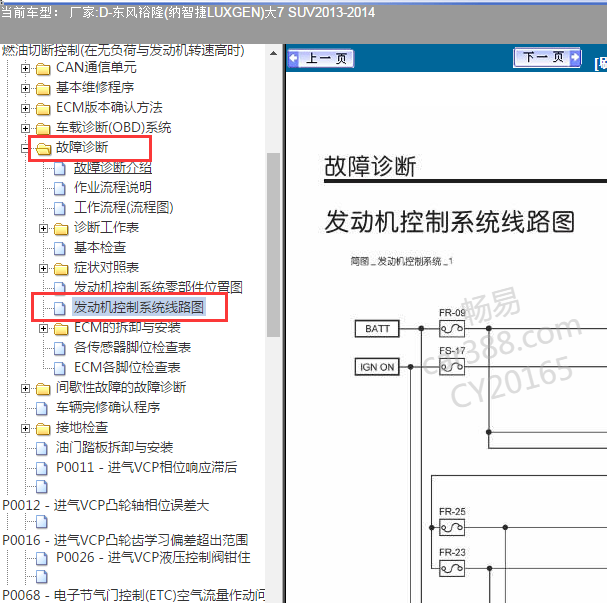Click the 各传感器脚位检查表 page icon
This screenshot has width=607, height=603.
[x=59, y=348]
